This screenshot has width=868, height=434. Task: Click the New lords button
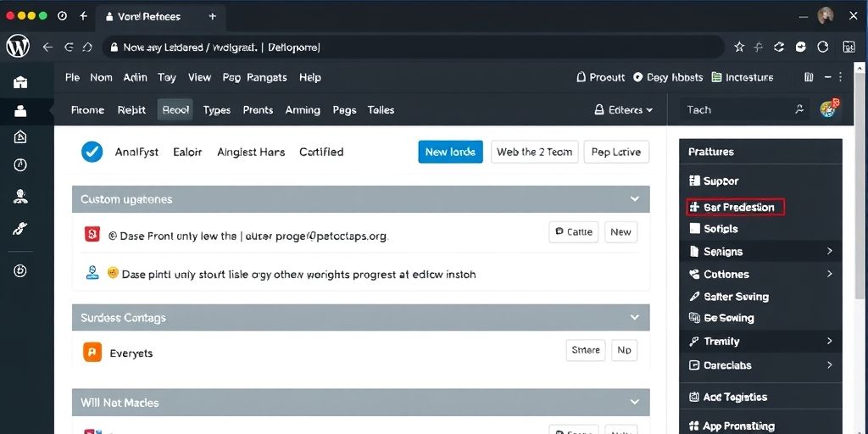click(451, 152)
